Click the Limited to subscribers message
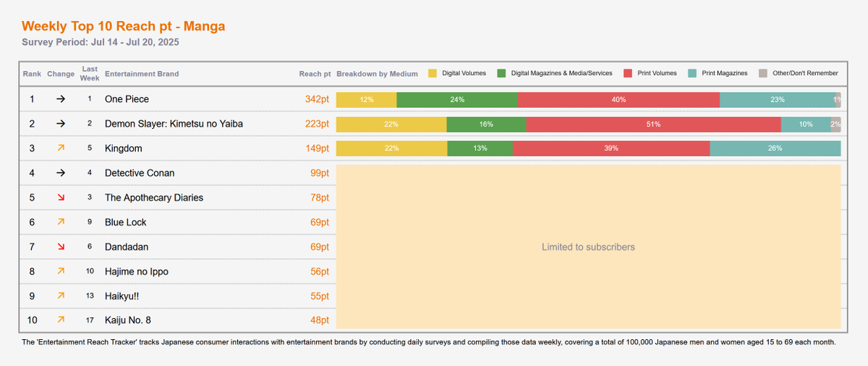The image size is (868, 366). [x=588, y=247]
